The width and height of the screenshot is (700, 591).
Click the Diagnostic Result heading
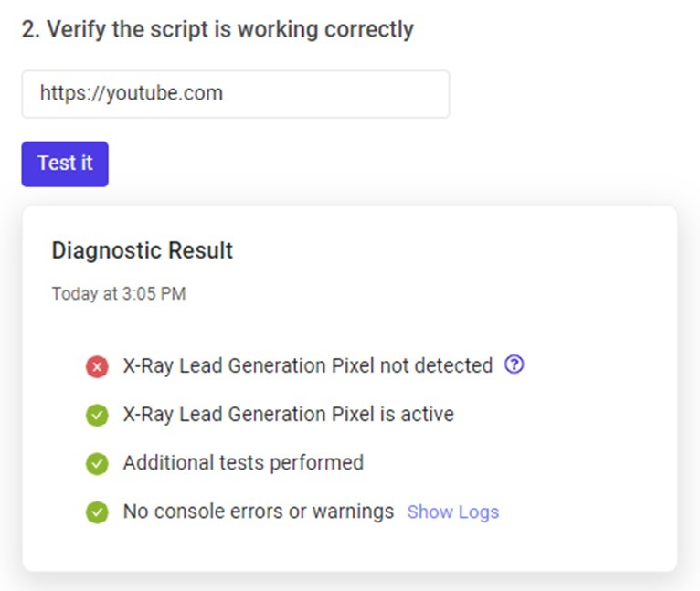coord(143,250)
